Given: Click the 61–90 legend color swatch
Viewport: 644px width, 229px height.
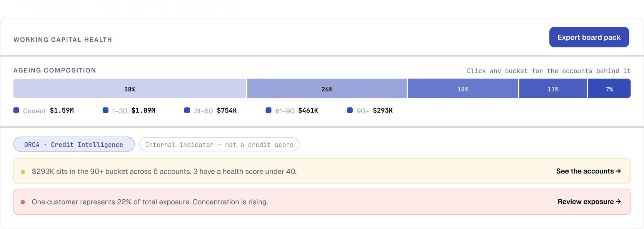Looking at the screenshot, I should (269, 110).
